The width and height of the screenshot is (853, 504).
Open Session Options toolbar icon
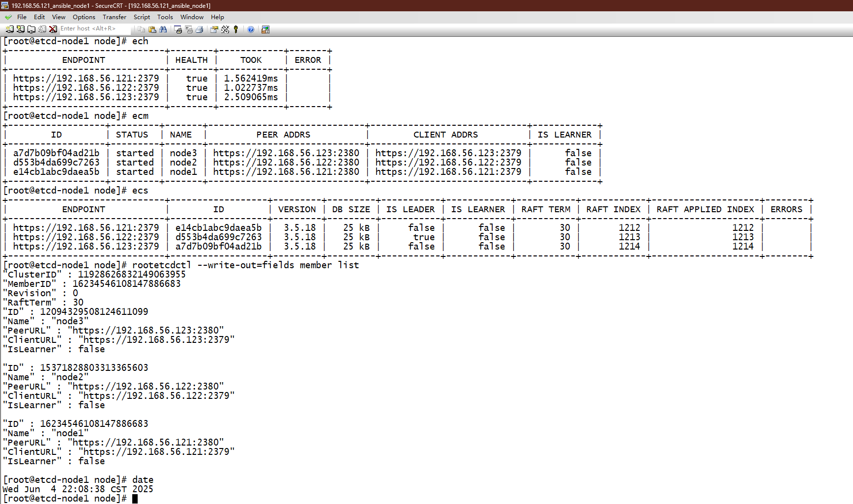coord(214,29)
